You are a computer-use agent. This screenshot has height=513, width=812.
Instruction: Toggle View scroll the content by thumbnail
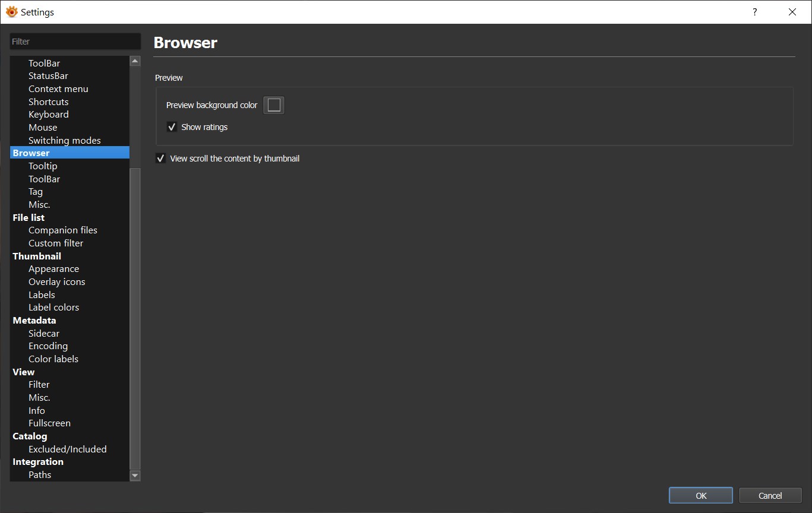160,159
